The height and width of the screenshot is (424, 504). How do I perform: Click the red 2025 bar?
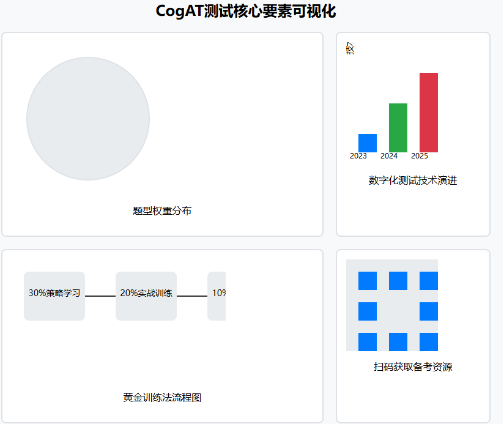pyautogui.click(x=428, y=113)
